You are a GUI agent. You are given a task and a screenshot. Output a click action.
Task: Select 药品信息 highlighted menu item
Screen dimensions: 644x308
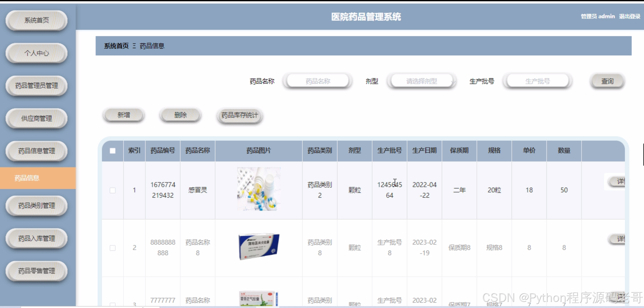(27, 178)
